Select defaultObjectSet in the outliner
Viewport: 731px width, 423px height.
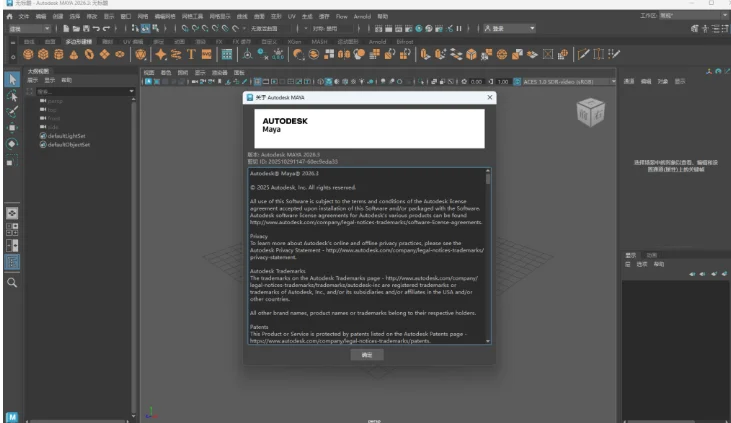69,145
